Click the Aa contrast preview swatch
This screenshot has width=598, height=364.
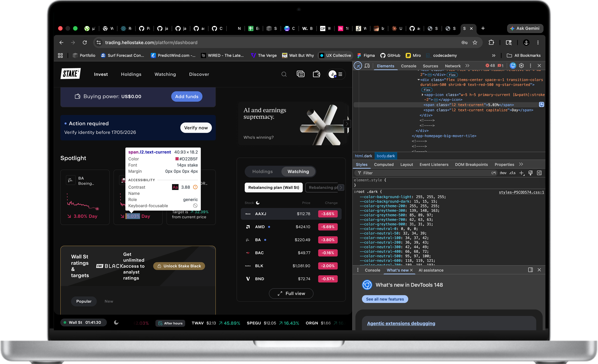(175, 187)
